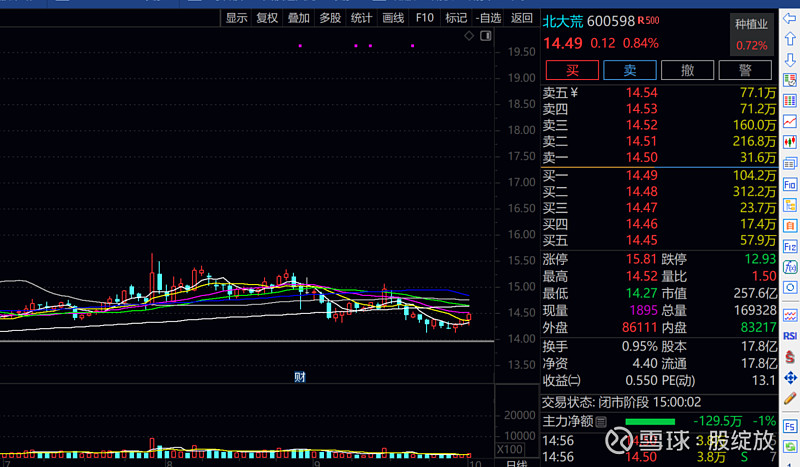The width and height of the screenshot is (800, 467).
Task: Click the X100 volume scale label
Action: tap(510, 450)
